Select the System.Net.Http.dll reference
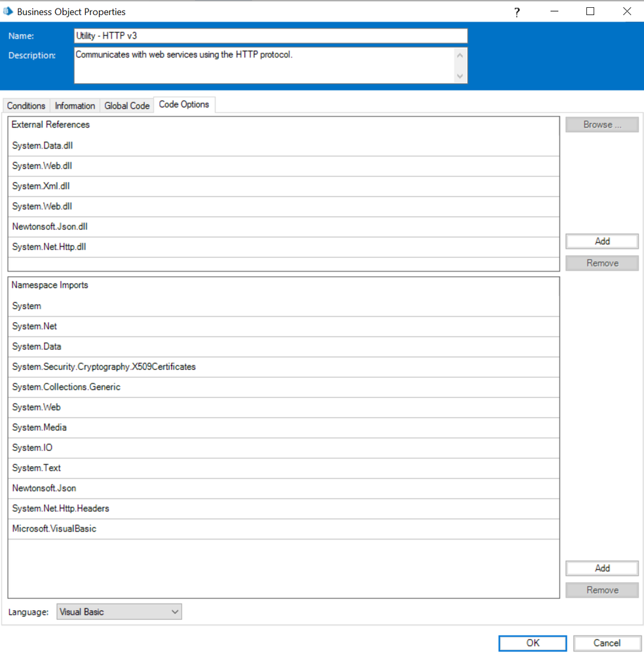Viewport: 644px width, 654px height. click(x=284, y=247)
